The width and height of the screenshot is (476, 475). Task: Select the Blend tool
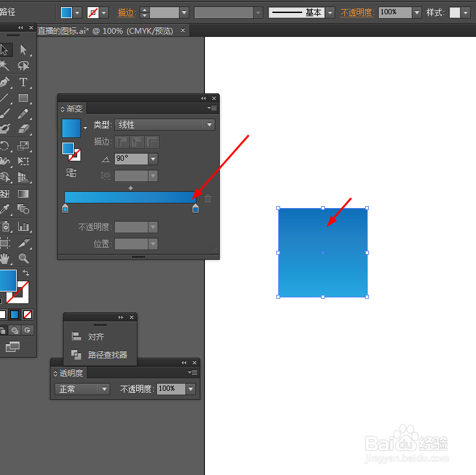click(x=23, y=209)
